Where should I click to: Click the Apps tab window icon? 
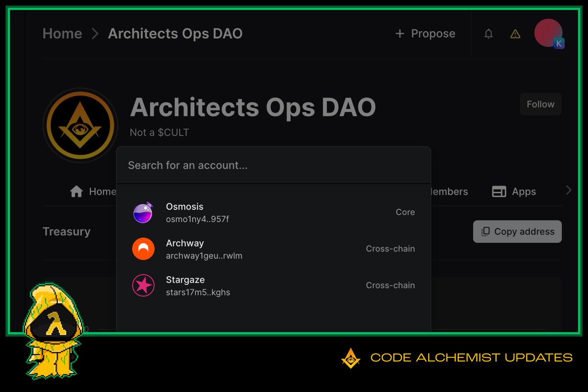[499, 192]
